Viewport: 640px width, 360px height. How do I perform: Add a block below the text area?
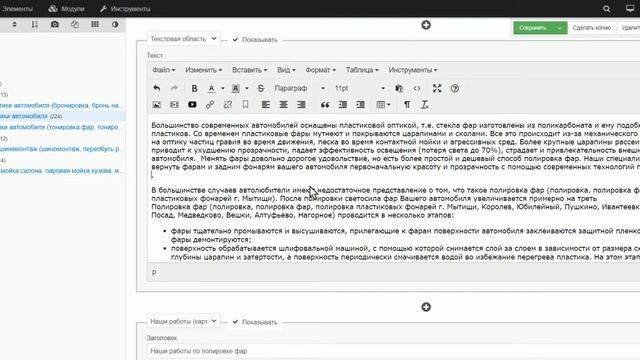coord(426,307)
